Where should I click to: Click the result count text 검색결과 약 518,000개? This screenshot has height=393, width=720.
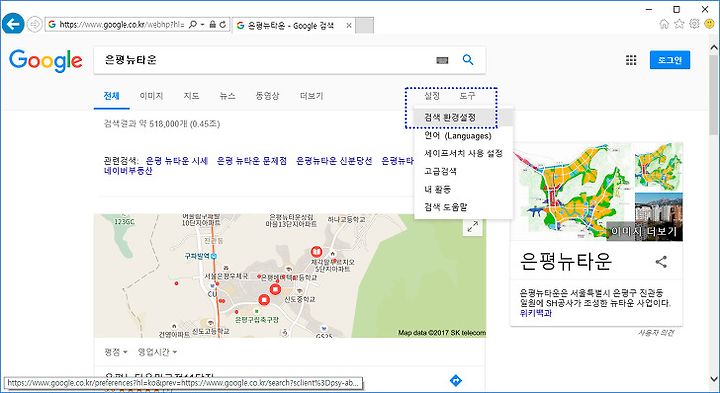point(162,124)
